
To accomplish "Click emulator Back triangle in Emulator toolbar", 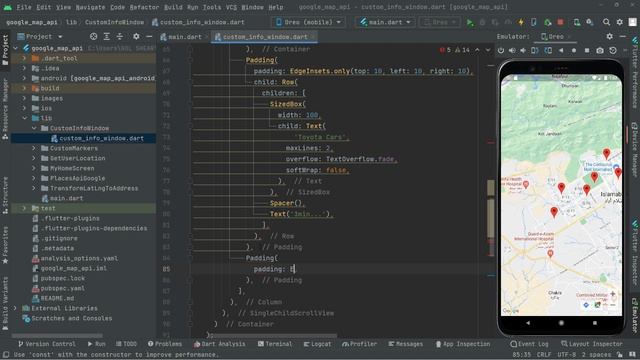I will point(561,51).
